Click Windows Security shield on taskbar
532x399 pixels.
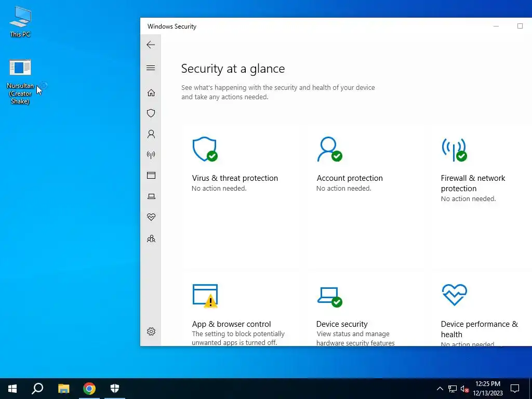[115, 389]
